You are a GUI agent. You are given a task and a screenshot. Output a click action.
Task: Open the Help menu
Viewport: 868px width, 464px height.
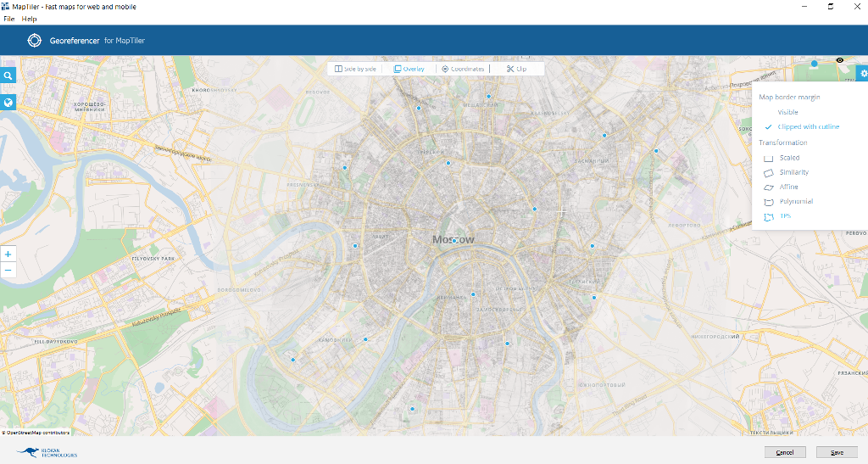click(x=30, y=19)
